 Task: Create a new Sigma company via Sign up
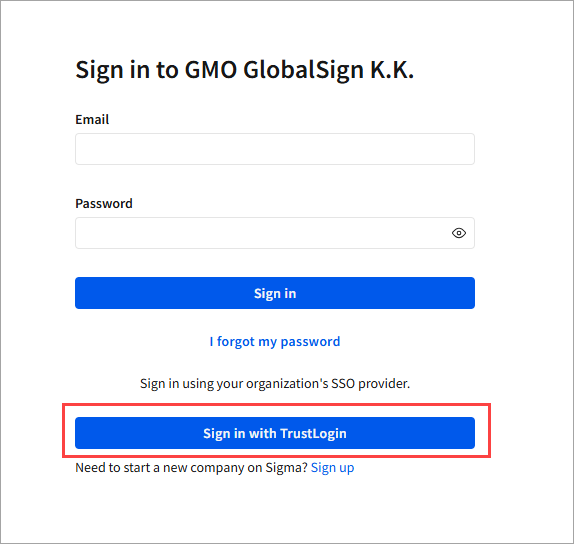click(x=332, y=468)
